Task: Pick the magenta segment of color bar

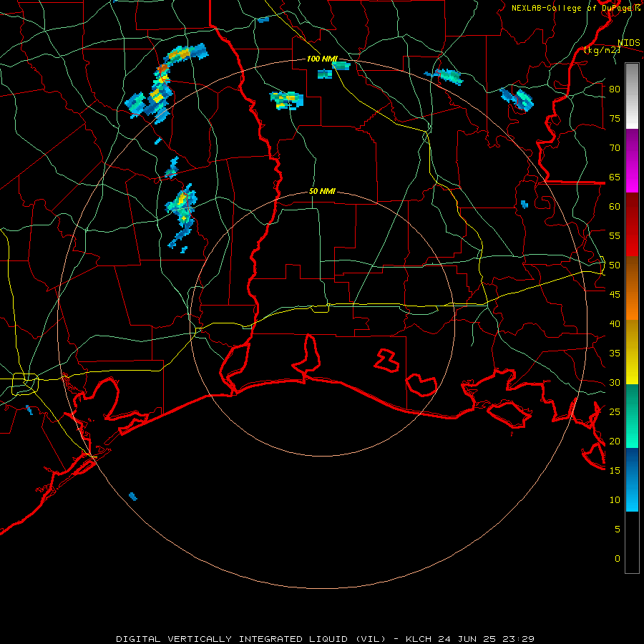Action: tap(632, 160)
